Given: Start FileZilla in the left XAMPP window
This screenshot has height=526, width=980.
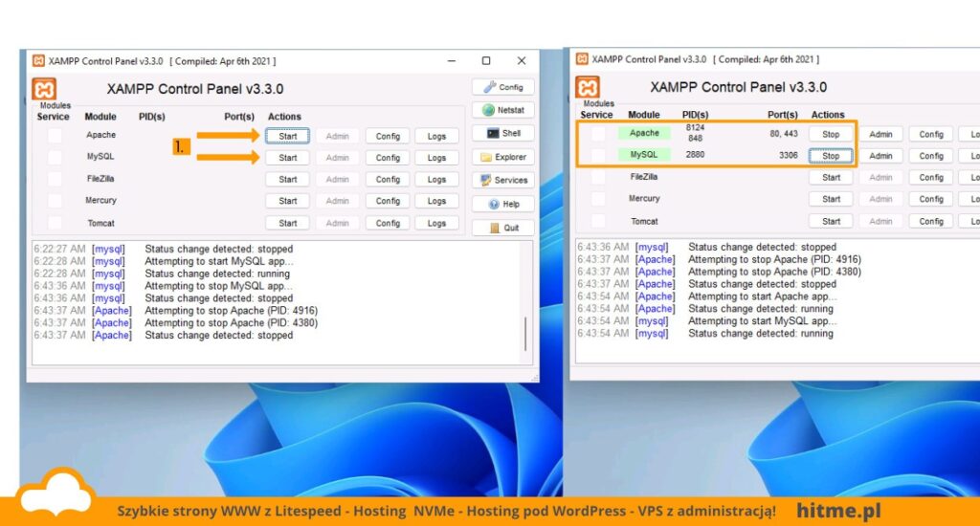Looking at the screenshot, I should point(287,179).
